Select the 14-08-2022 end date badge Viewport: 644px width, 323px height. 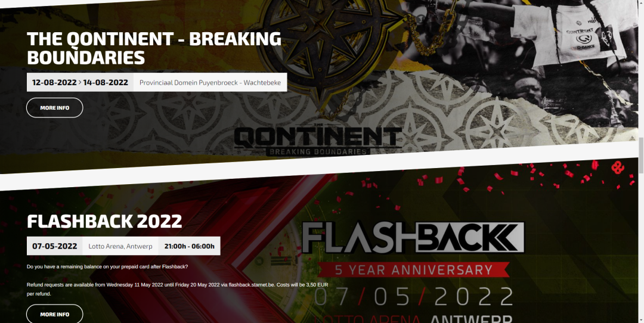pos(106,82)
